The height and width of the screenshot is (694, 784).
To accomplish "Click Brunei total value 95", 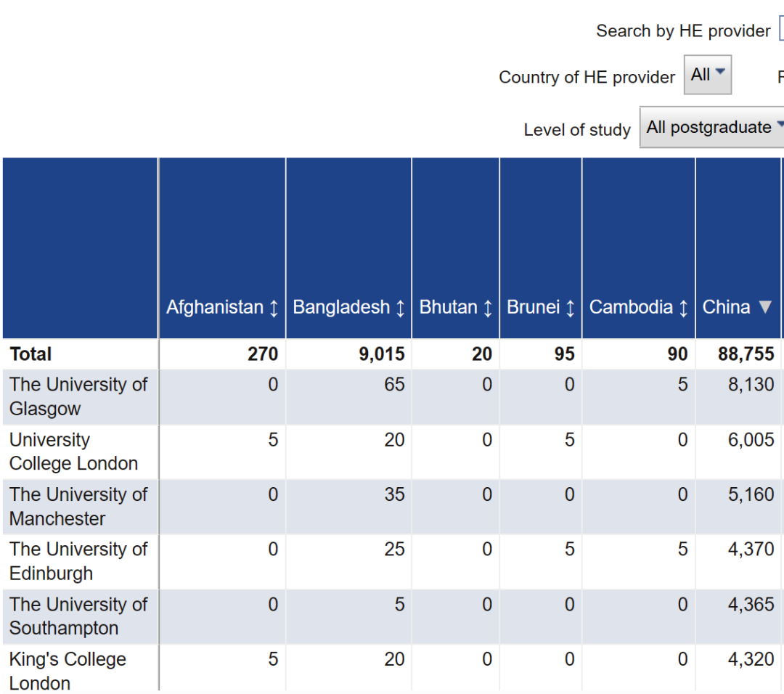I will tap(564, 354).
